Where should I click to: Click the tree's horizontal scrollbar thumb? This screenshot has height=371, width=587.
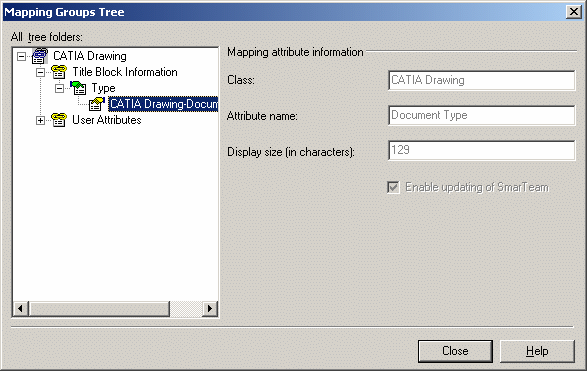[x=99, y=308]
